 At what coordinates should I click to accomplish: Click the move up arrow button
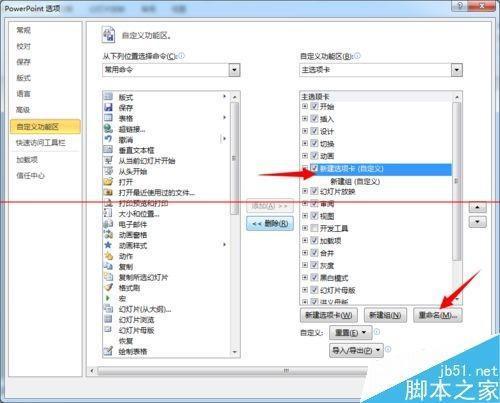point(478,207)
